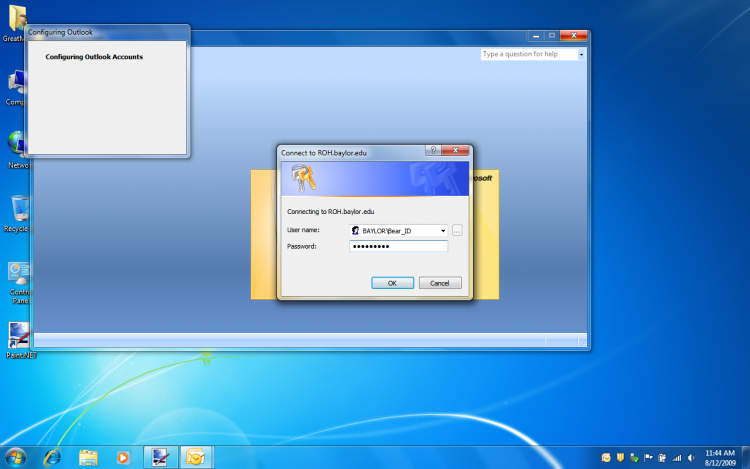The width and height of the screenshot is (750, 469).
Task: Open Network desktop icon
Action: pos(17,150)
